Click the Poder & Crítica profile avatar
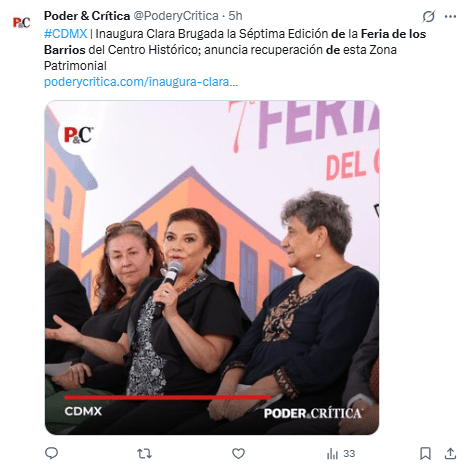The image size is (465, 467). click(21, 22)
